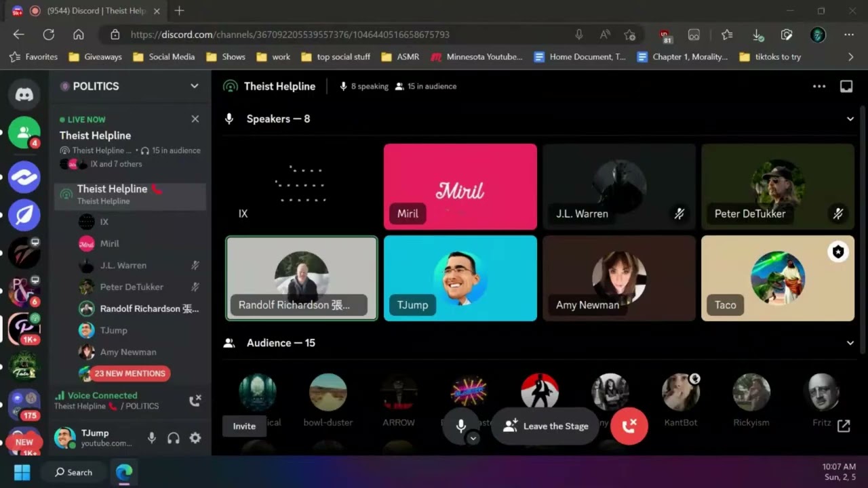Open browser settings and more menu
Screen dimensions: 868x488
849,35
